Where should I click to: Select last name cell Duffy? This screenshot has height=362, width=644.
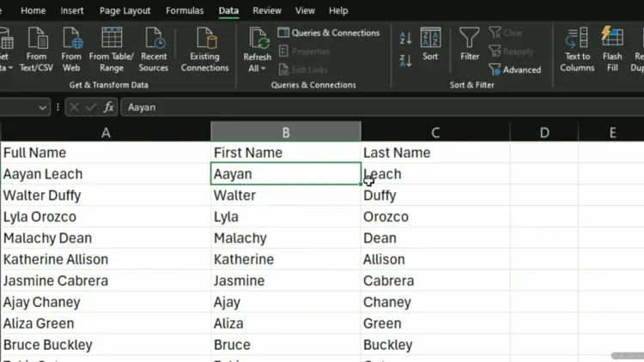435,196
